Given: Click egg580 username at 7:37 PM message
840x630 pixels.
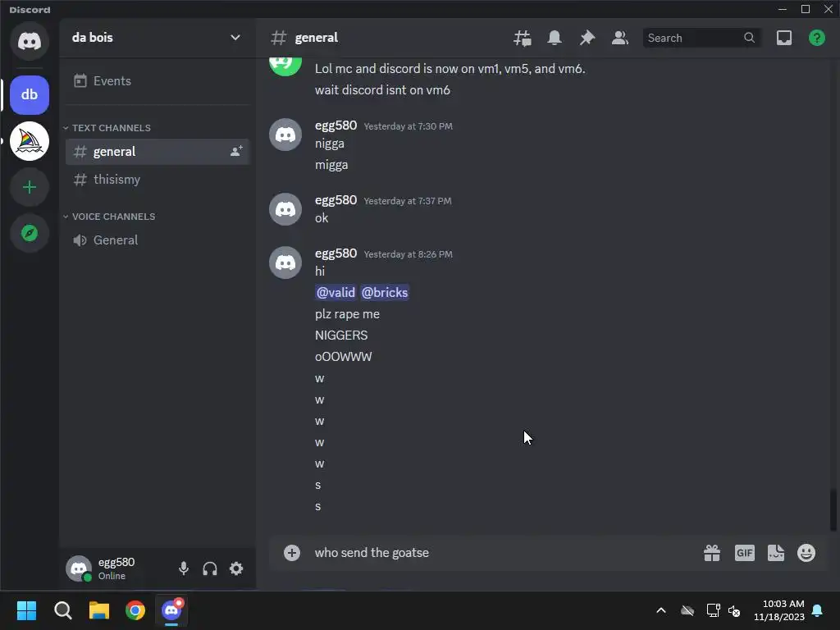Looking at the screenshot, I should pos(336,200).
